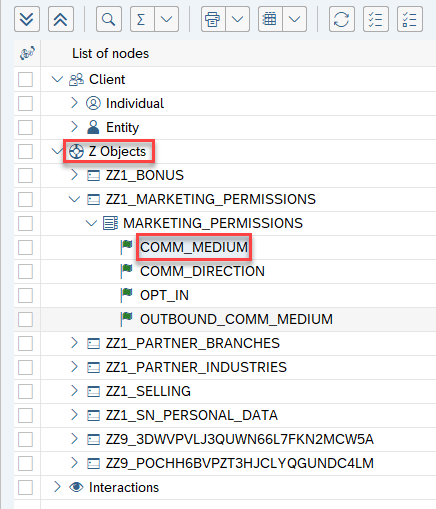This screenshot has width=436, height=509.
Task: Select checkbox for ZZ1_SELLING row
Action: coord(25,391)
